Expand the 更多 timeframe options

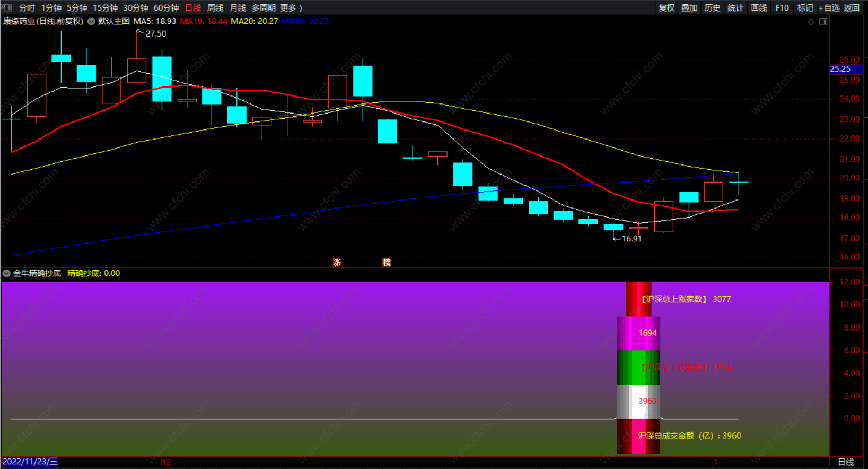[291, 8]
